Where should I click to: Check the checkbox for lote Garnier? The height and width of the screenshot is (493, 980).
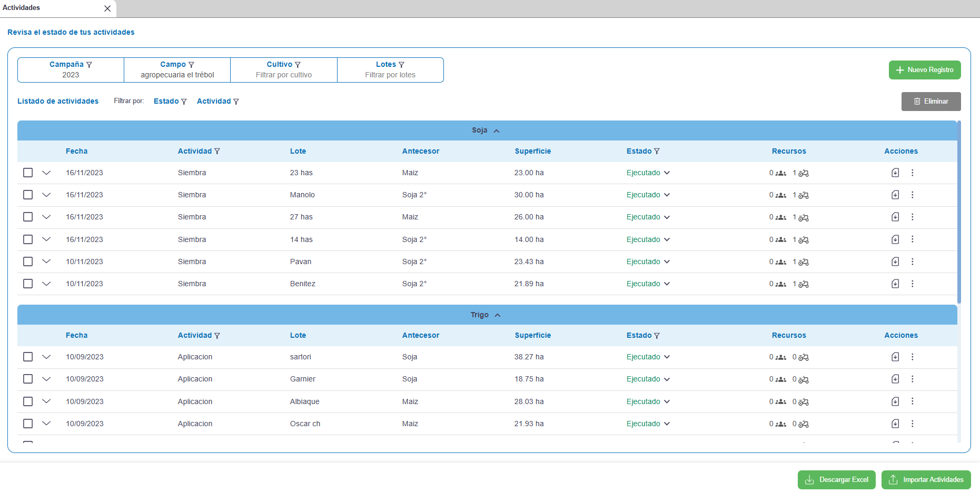tap(28, 379)
